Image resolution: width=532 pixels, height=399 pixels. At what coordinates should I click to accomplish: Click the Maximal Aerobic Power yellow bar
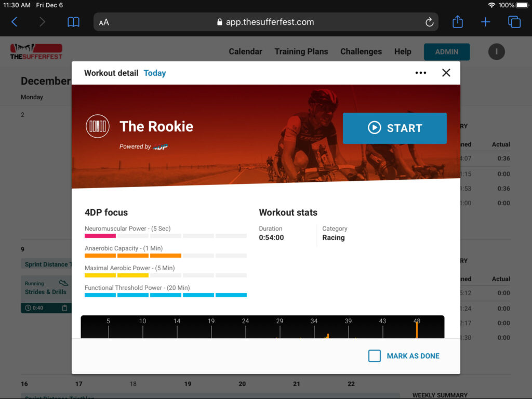click(x=116, y=275)
